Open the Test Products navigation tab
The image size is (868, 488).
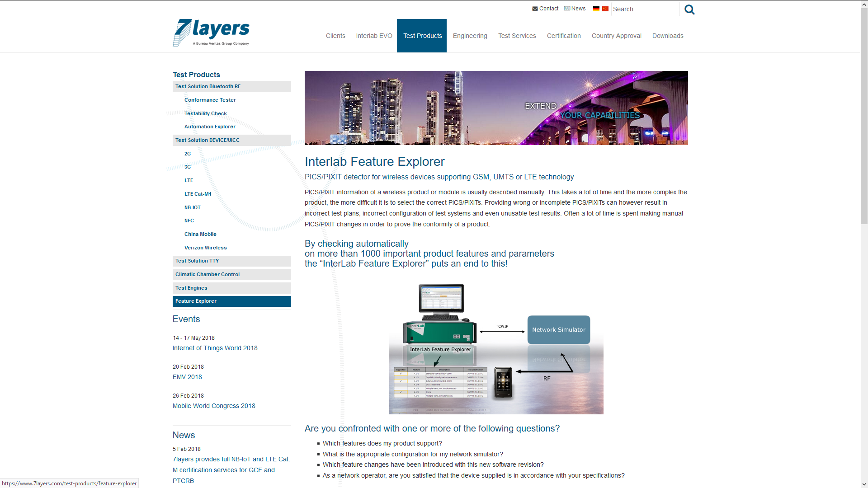(x=422, y=36)
